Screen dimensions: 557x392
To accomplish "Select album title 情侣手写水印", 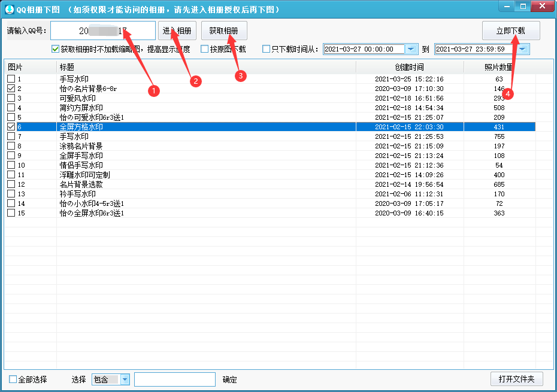I will [x=81, y=165].
